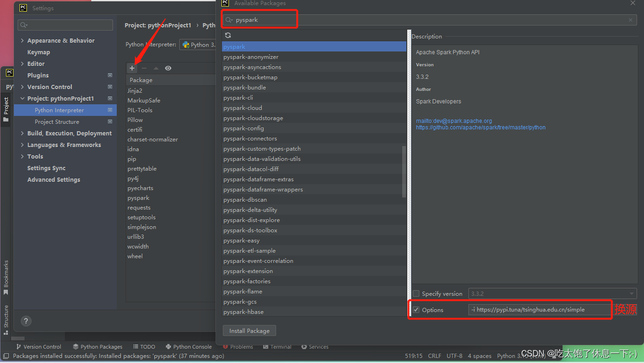Open the Project tool window tab

pyautogui.click(x=6, y=109)
